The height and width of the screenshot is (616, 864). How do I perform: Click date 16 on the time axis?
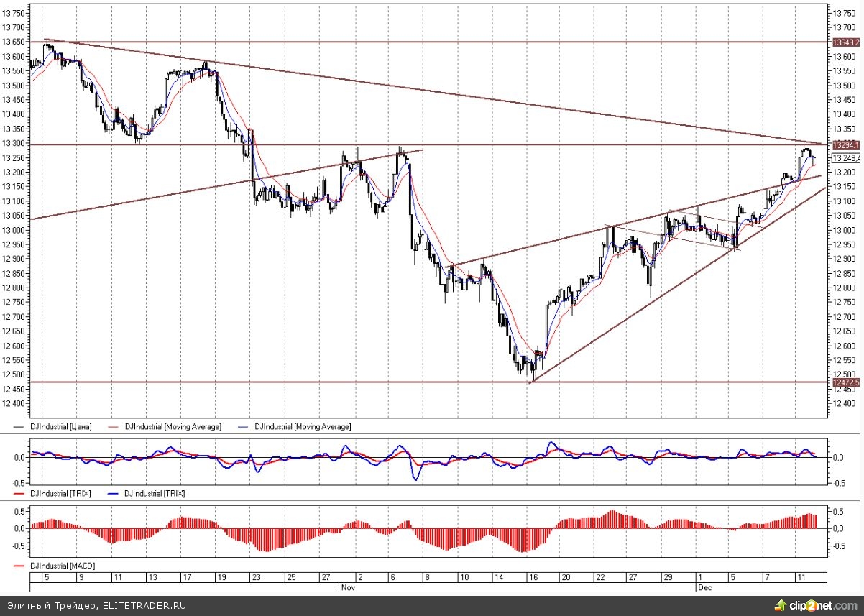pos(533,577)
